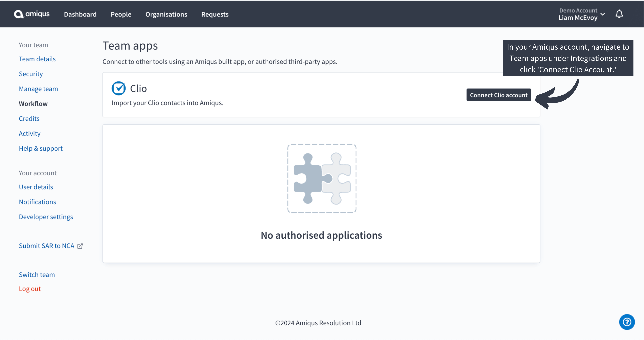Click the Switch team link

37,275
